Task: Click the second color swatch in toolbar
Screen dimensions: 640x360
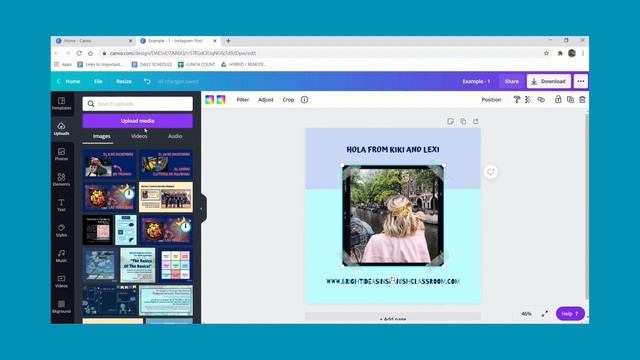Action: point(221,100)
